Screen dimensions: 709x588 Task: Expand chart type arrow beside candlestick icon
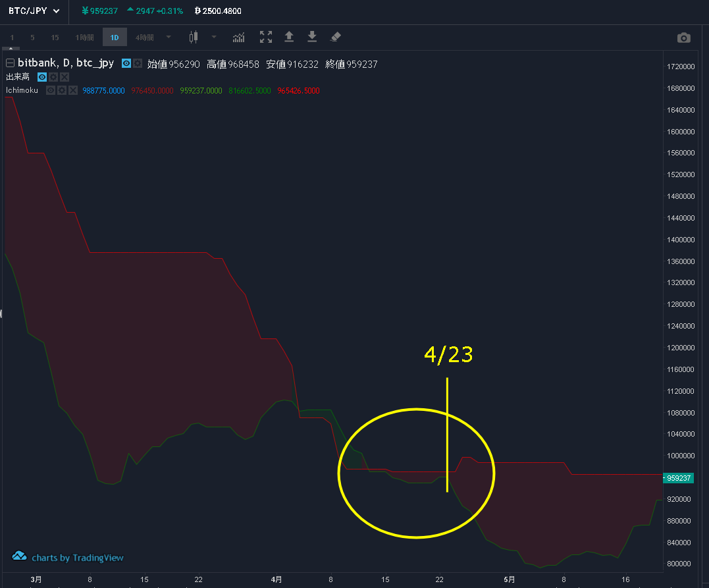coord(214,38)
